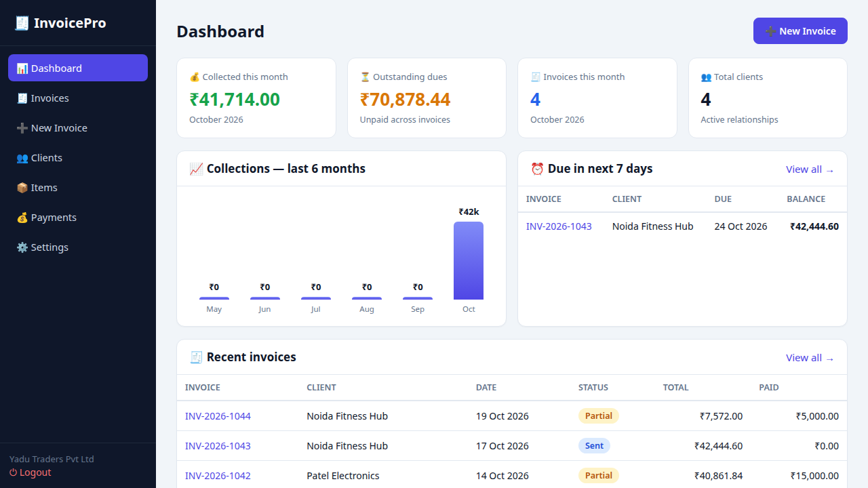This screenshot has height=488, width=868.
Task: Open invoice INV-2026-1042 in Recent invoices
Action: 218,476
